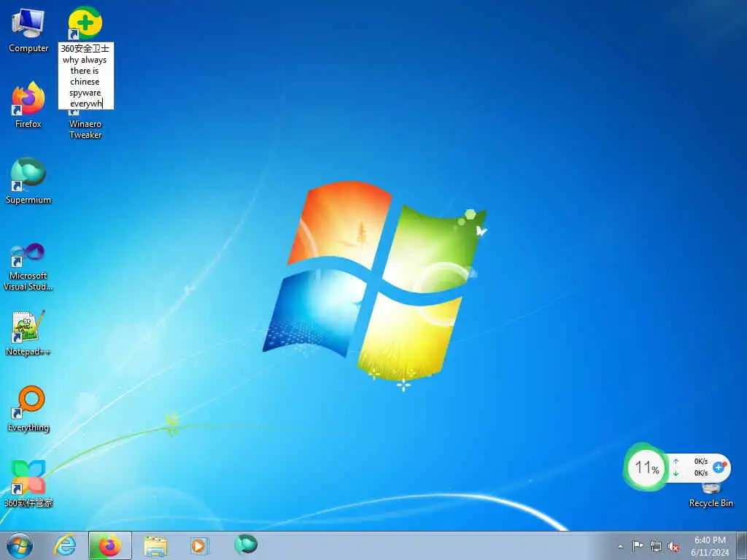The height and width of the screenshot is (560, 747).
Task: Open Windows Media Player from taskbar
Action: (x=198, y=545)
